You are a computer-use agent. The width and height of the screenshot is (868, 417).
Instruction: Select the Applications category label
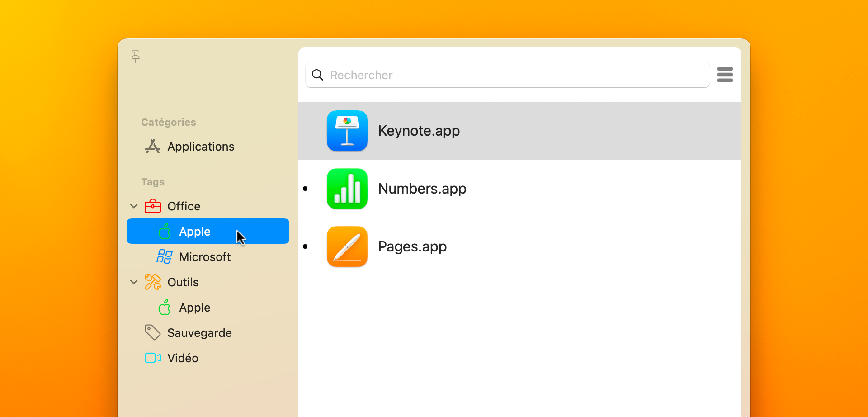point(201,147)
